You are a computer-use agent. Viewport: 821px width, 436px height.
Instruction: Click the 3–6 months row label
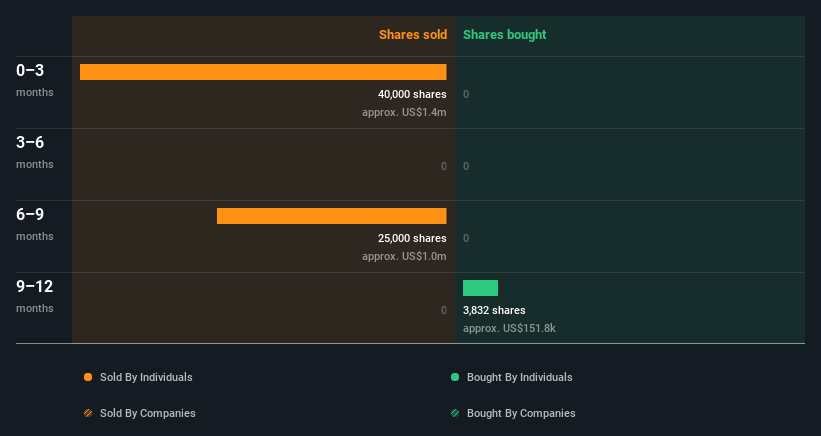tap(35, 152)
